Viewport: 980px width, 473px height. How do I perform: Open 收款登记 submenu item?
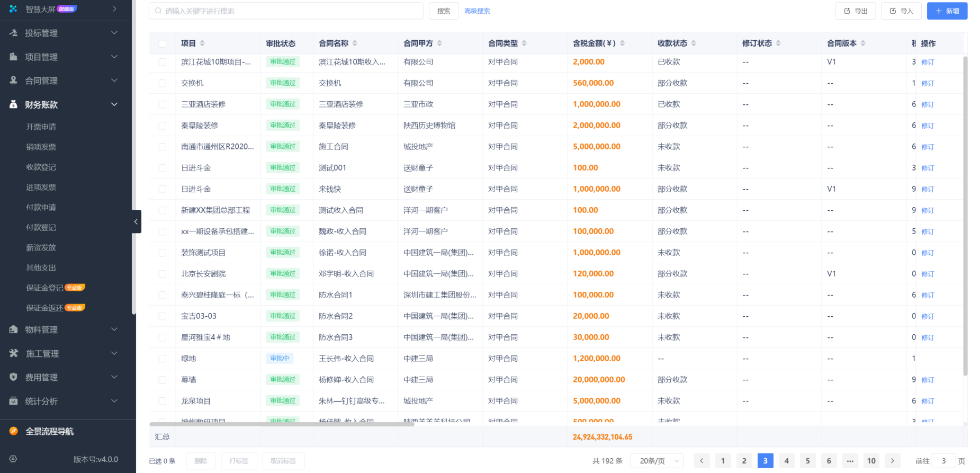(41, 167)
